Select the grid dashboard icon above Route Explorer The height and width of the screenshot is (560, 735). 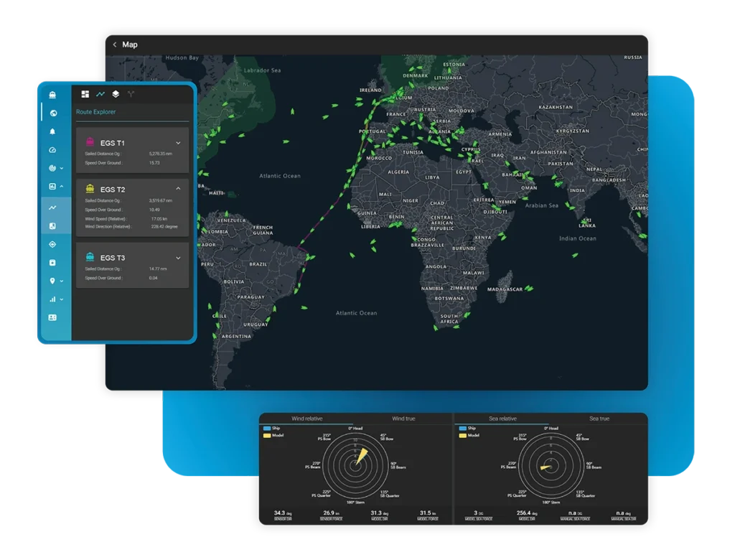(85, 94)
